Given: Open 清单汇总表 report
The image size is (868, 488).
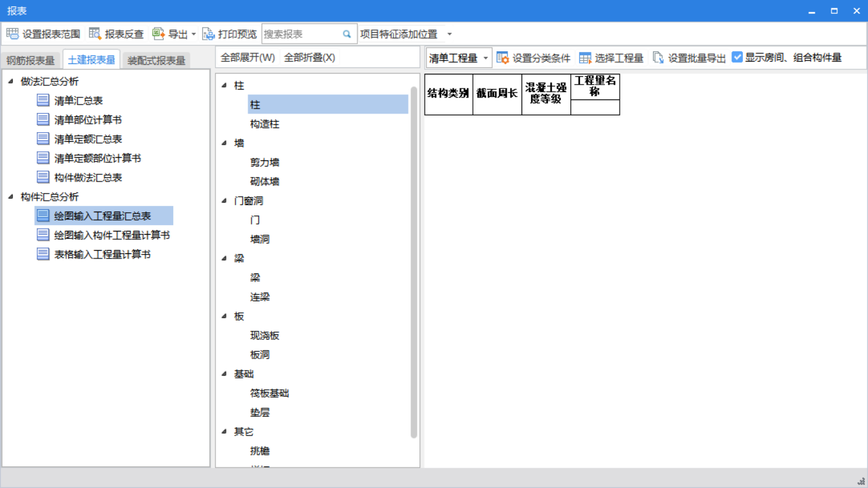Looking at the screenshot, I should click(78, 100).
